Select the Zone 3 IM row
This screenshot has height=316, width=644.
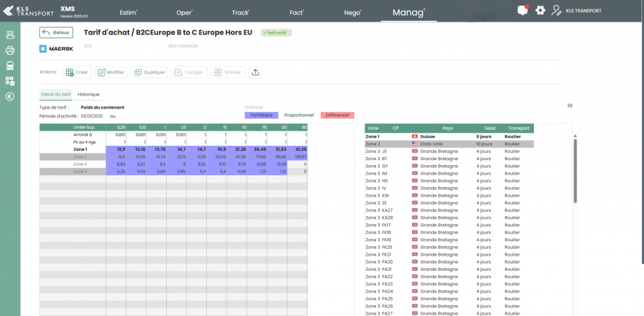pyautogui.click(x=449, y=173)
